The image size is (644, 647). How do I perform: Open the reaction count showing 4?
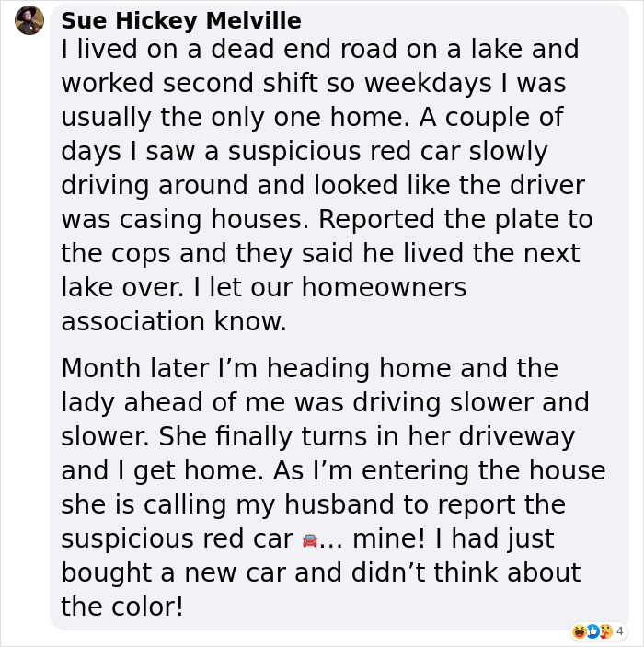coord(619,631)
